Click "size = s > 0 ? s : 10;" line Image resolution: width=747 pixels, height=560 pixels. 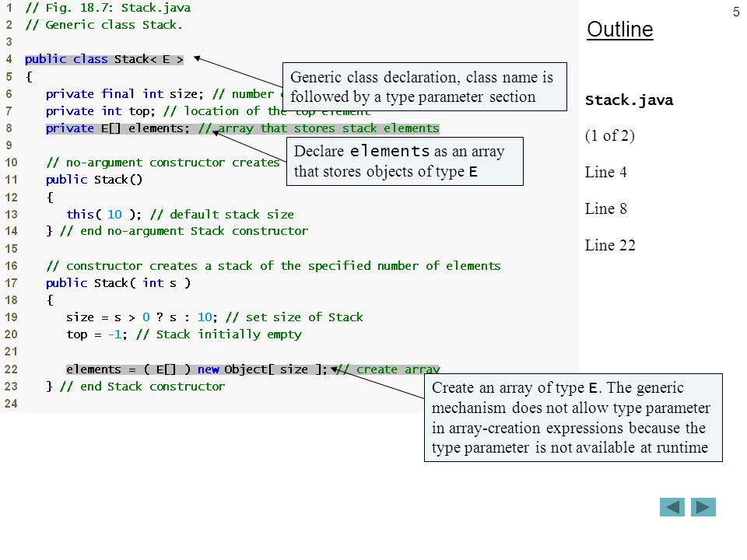[x=142, y=317]
